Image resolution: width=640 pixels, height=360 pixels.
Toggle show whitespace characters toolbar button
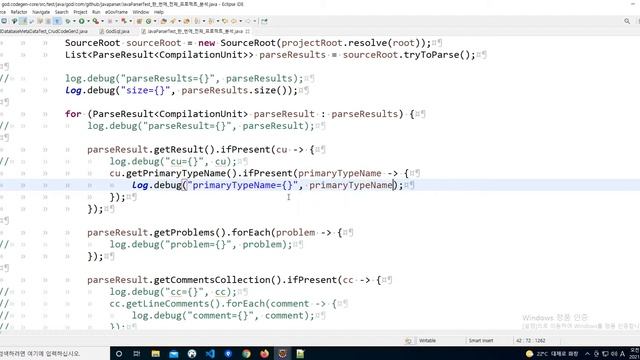pos(57,21)
